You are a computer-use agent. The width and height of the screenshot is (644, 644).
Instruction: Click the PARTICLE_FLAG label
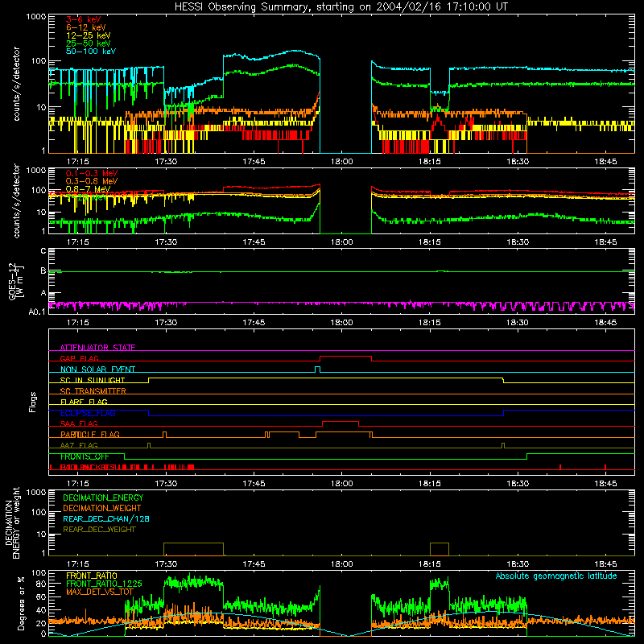coord(90,435)
